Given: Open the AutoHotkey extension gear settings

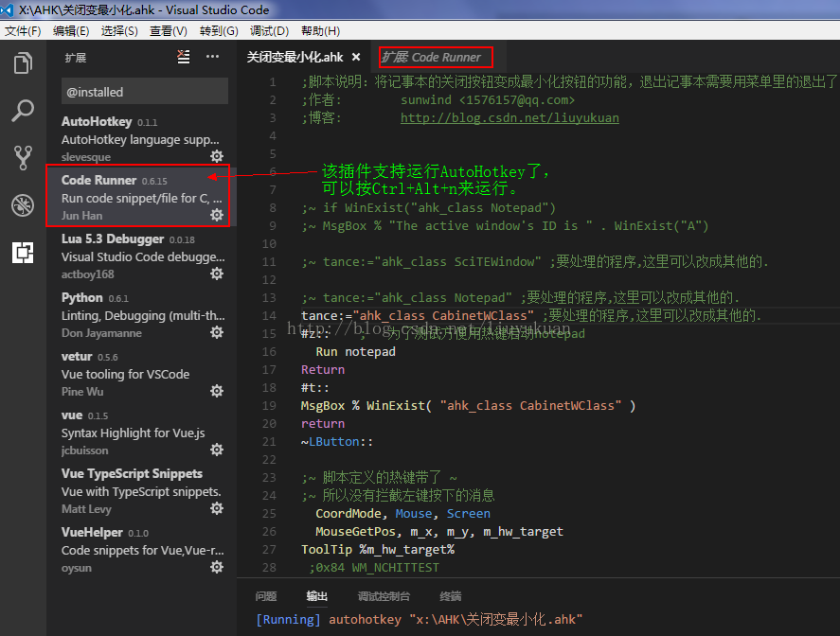Looking at the screenshot, I should (x=217, y=156).
